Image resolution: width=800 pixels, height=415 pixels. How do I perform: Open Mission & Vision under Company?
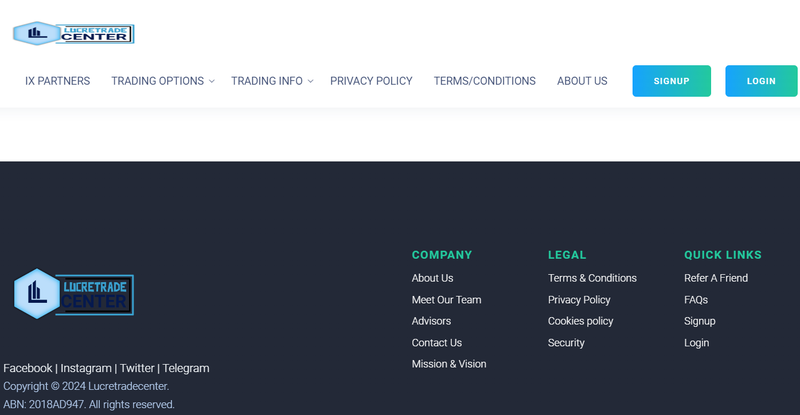[x=449, y=364]
